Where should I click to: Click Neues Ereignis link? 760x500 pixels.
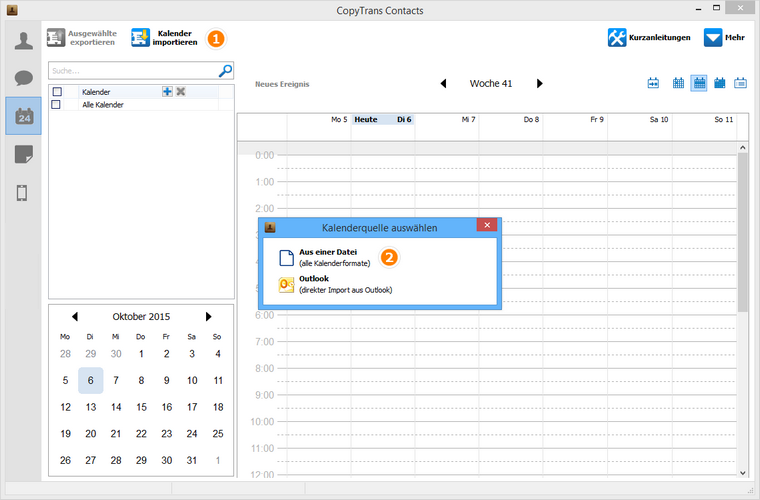pyautogui.click(x=282, y=84)
